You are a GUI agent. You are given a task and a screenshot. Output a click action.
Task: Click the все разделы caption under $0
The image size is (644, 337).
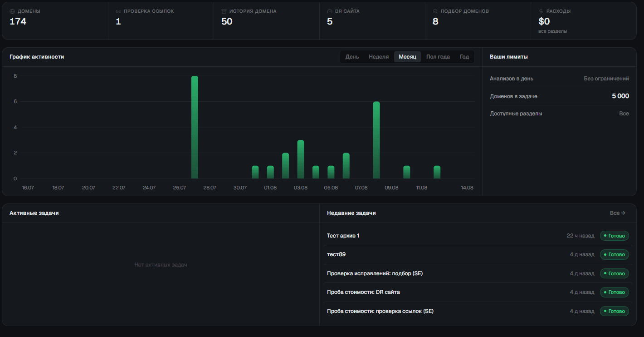coord(552,31)
